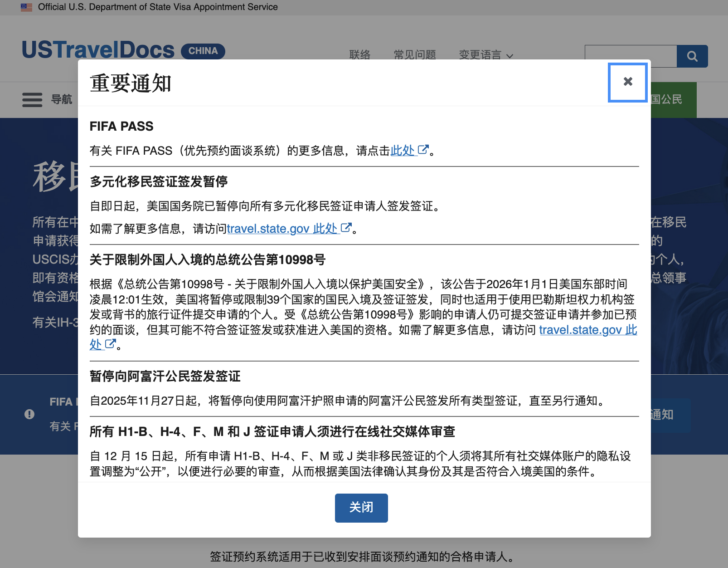This screenshot has width=728, height=568.
Task: Close the 重要通知 dialog with the X
Action: 627,82
